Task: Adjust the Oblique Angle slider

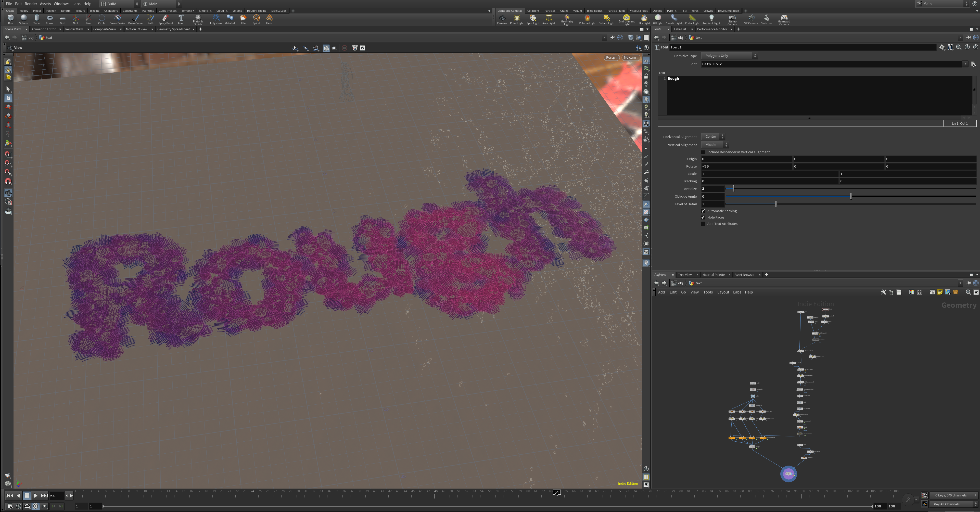Action: pos(851,197)
